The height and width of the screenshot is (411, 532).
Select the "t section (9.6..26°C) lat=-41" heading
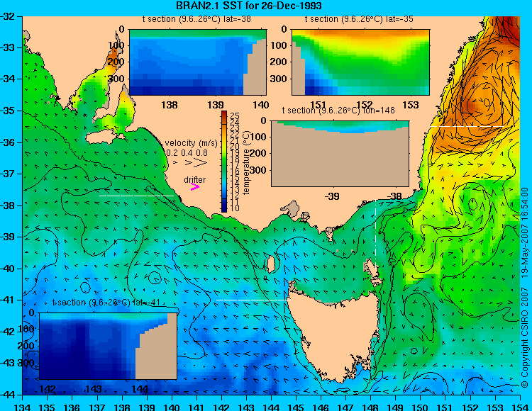click(106, 303)
